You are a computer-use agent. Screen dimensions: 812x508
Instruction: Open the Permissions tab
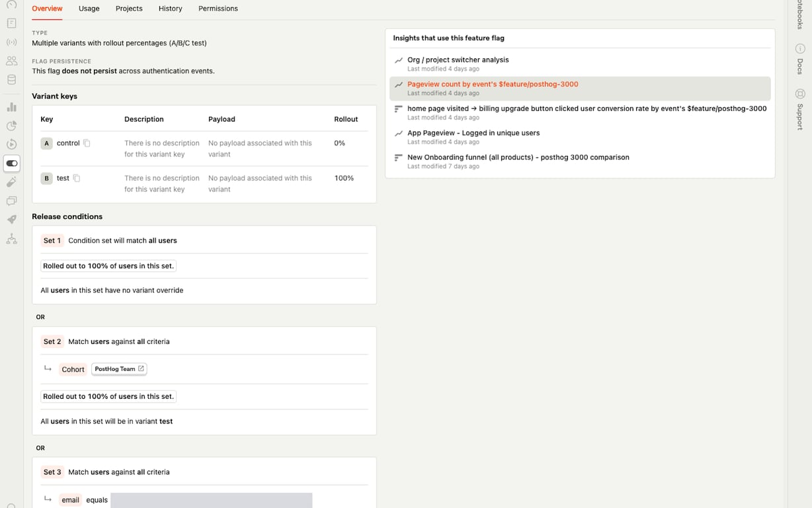(x=218, y=9)
